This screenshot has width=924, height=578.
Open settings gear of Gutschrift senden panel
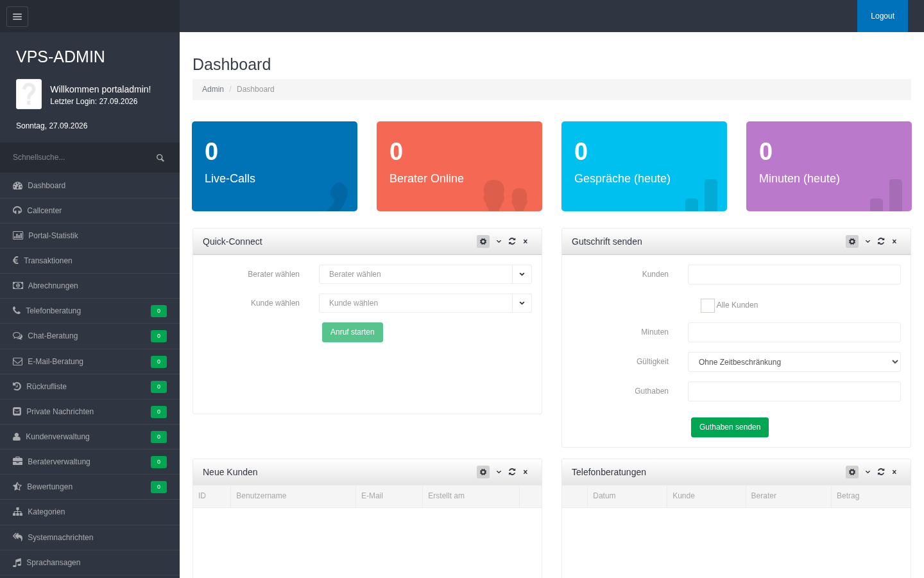852,241
